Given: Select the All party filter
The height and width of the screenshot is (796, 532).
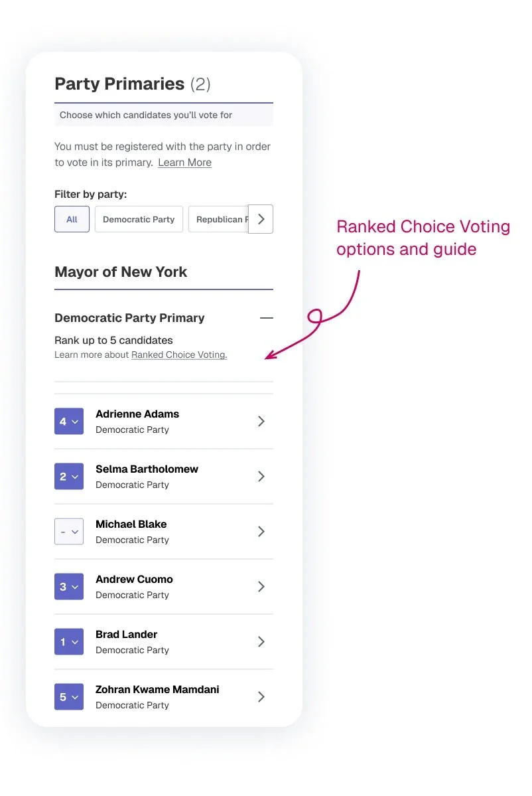Looking at the screenshot, I should [x=72, y=219].
